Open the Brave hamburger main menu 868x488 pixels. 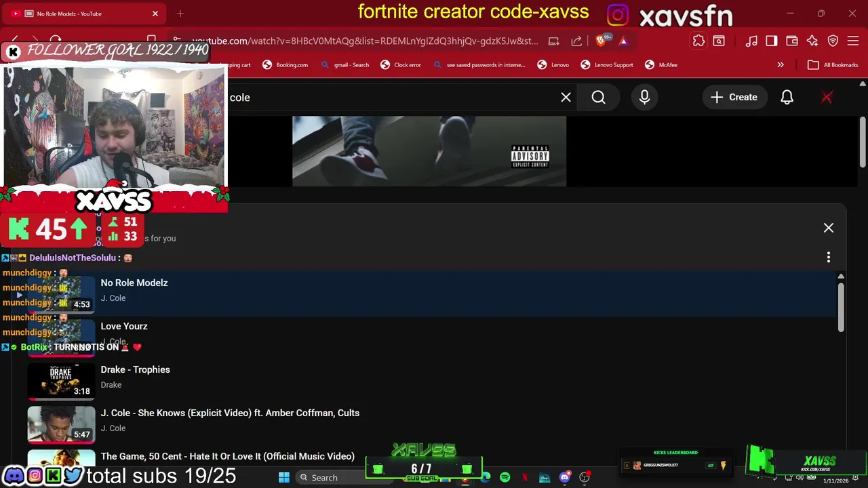[x=853, y=41]
